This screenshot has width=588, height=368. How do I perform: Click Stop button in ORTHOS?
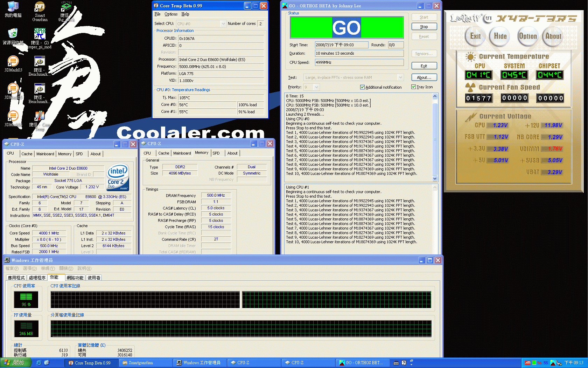(424, 27)
